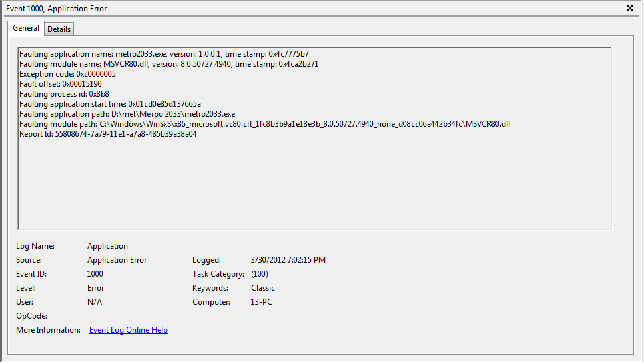
Task: Click the 'Log Name:' label
Action: [x=35, y=246]
